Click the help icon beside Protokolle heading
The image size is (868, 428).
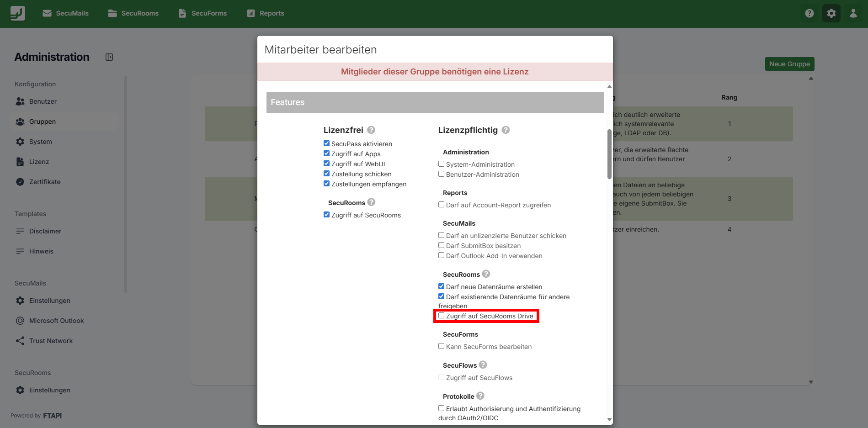[x=480, y=396]
